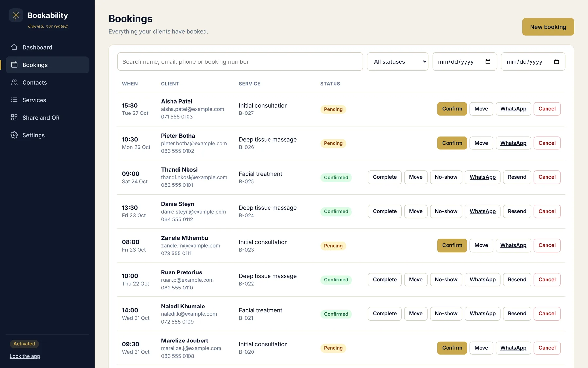Screen dimensions: 588x368
Task: Click the STATUS column header
Action: [330, 84]
